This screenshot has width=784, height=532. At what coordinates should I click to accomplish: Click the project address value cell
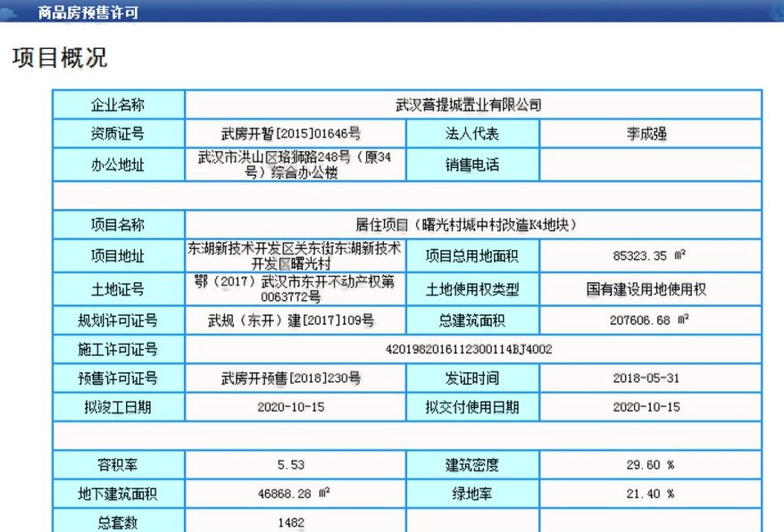click(295, 255)
